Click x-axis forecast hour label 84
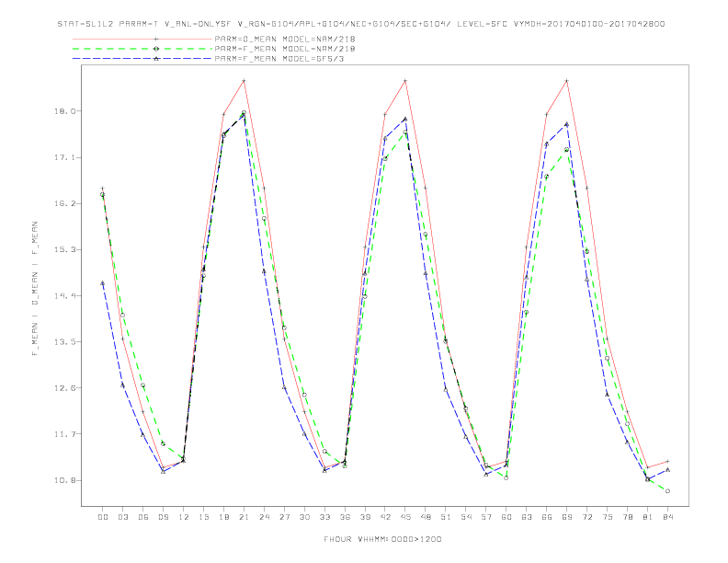 [x=668, y=517]
